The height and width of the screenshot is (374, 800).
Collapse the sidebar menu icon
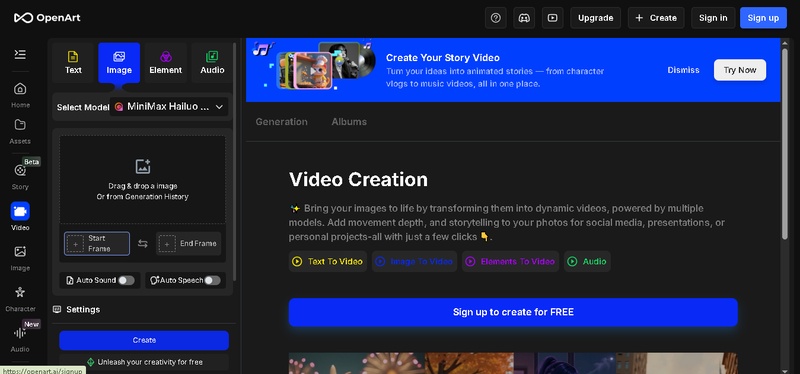coord(20,54)
